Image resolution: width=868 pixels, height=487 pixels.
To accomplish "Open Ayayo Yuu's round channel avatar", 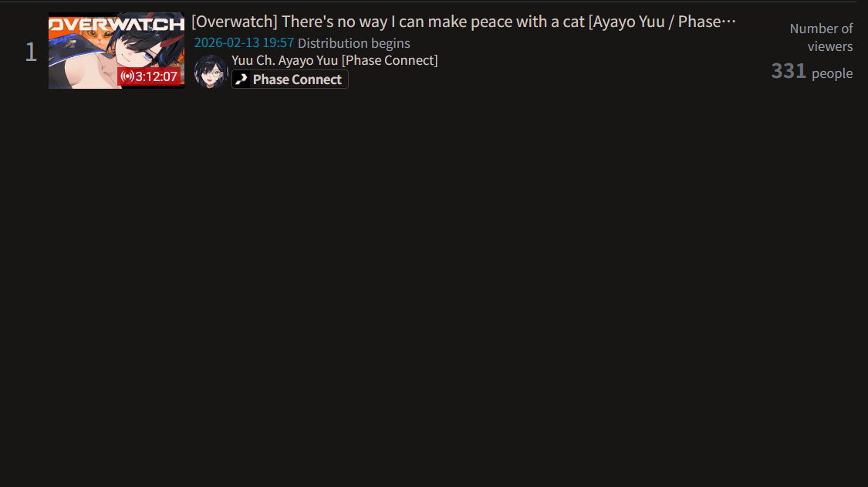I will coord(211,72).
